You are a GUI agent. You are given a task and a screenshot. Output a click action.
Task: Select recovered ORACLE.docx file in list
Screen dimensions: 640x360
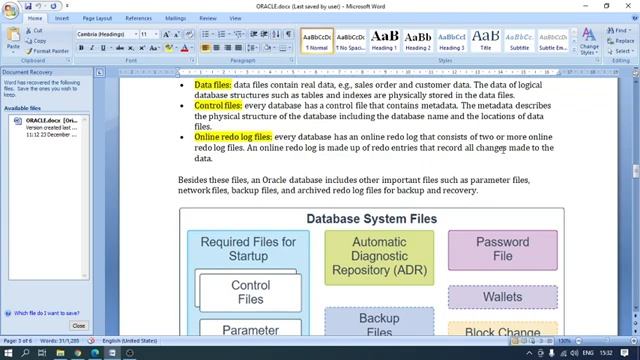pyautogui.click(x=48, y=127)
